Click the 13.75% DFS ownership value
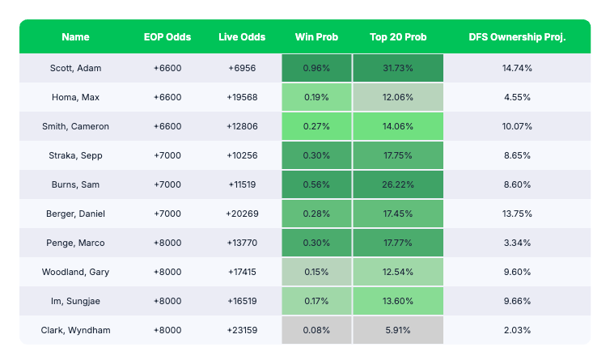Image resolution: width=610 pixels, height=364 pixels. coord(517,214)
